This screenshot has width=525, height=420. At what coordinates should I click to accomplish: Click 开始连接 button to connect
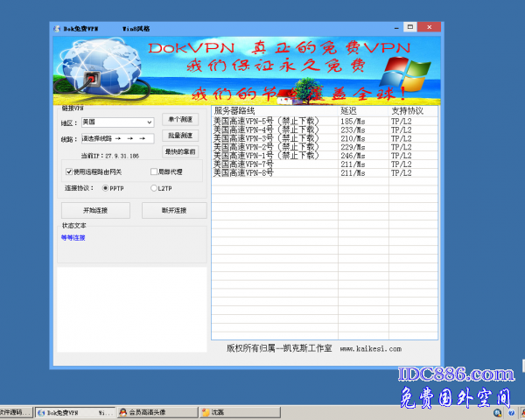pyautogui.click(x=95, y=210)
